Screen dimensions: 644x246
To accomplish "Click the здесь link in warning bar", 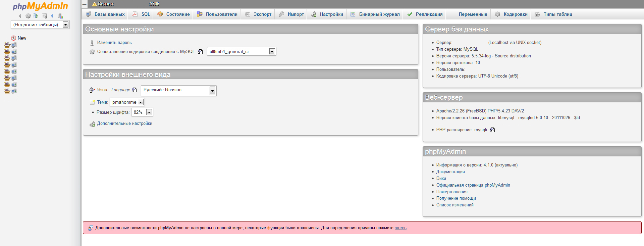I will click(400, 228).
